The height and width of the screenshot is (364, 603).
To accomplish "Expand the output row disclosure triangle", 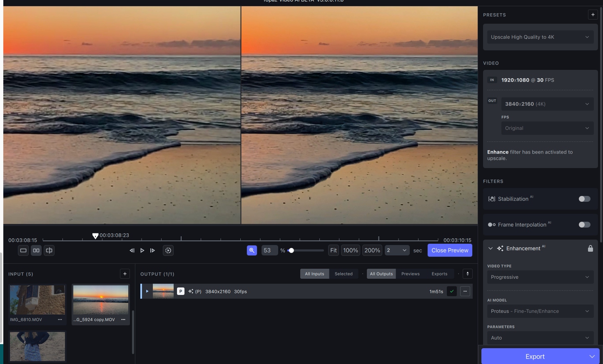I will click(x=147, y=291).
